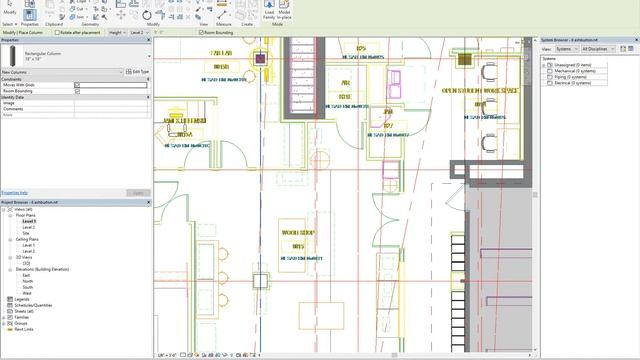The height and width of the screenshot is (360, 640).
Task: Collapse the Constraints section in Properties
Action: click(148, 79)
